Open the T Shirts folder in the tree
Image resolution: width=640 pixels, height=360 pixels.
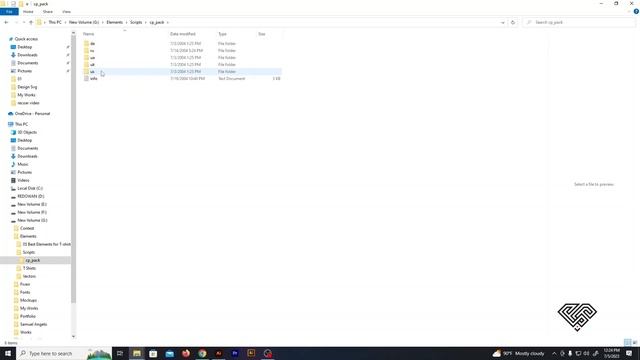(29, 268)
